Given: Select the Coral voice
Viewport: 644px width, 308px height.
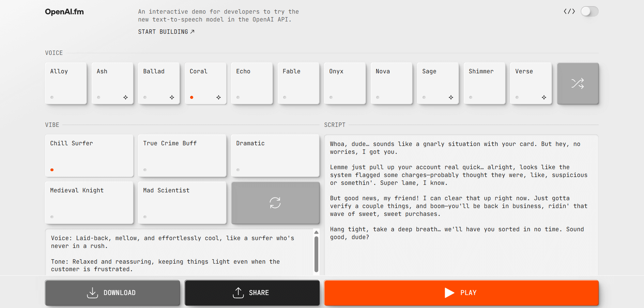Looking at the screenshot, I should pos(205,83).
